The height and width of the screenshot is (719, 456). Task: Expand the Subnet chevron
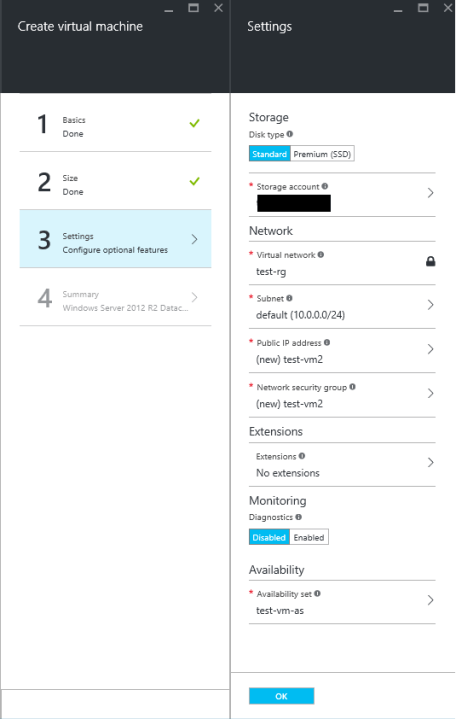[x=430, y=305]
